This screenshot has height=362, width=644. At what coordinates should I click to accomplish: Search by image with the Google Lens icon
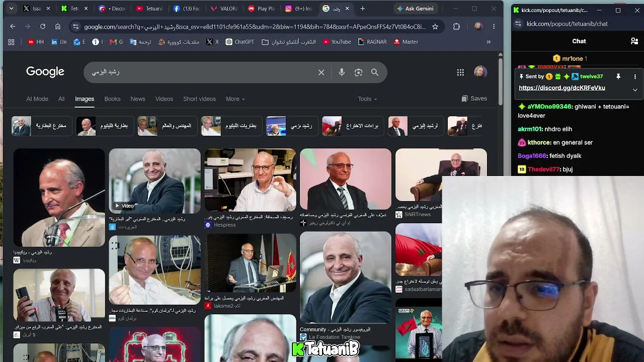358,72
